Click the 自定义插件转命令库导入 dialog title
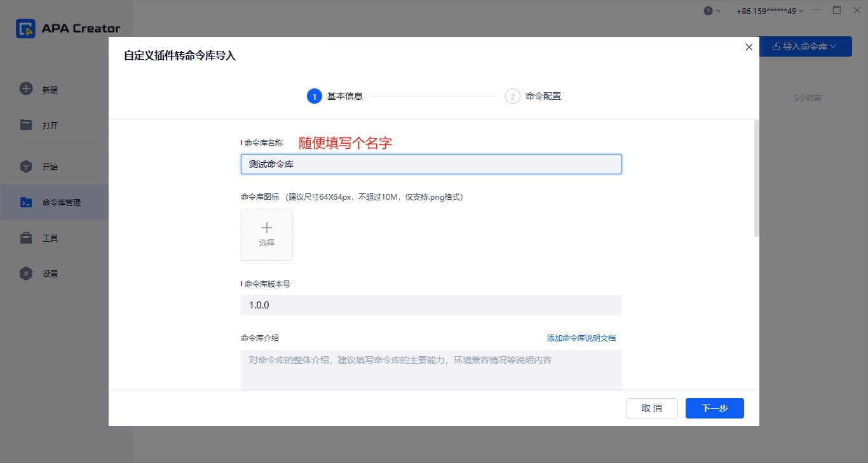868x463 pixels. (x=180, y=56)
